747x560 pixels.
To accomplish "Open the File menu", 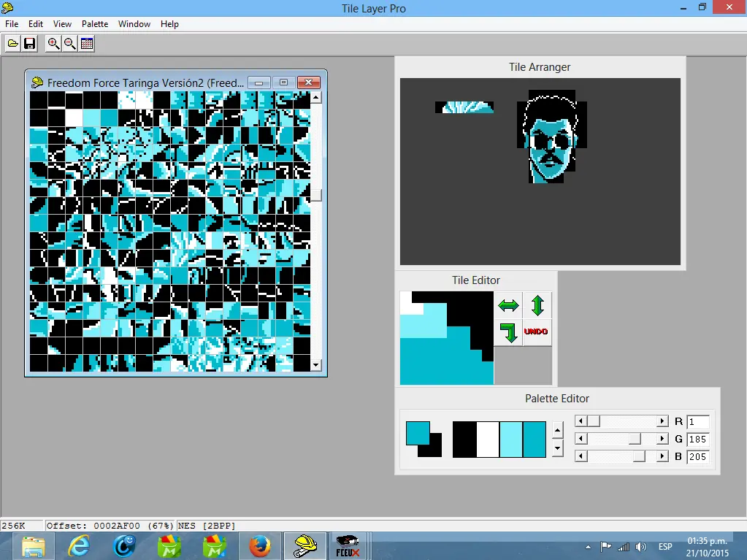I will coord(12,24).
